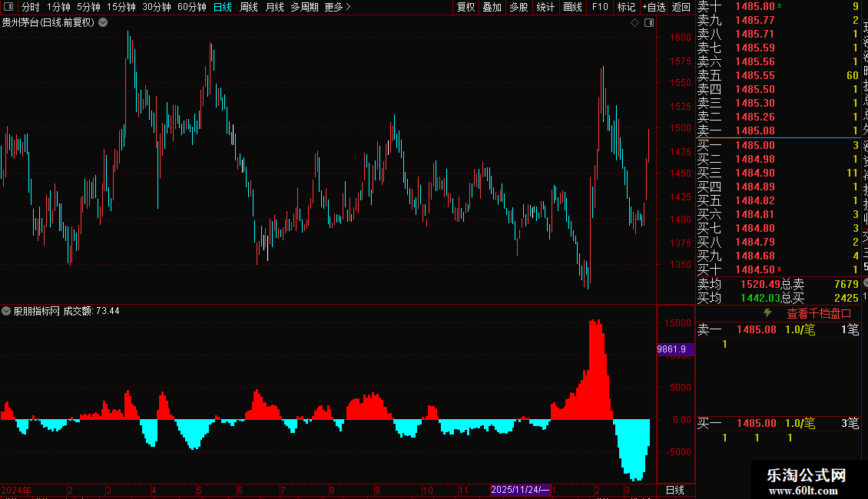Switch to 周线 weekly chart
The image size is (868, 499).
pyautogui.click(x=249, y=7)
